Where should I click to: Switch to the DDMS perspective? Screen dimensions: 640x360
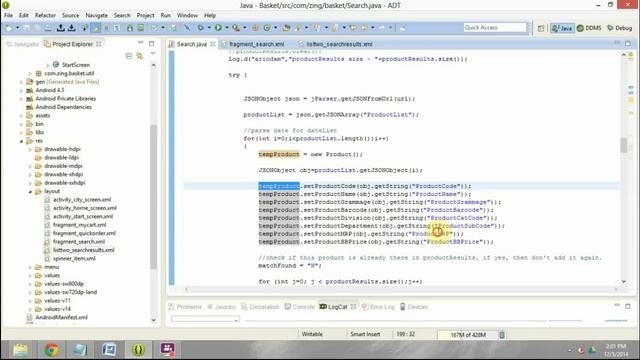point(589,28)
